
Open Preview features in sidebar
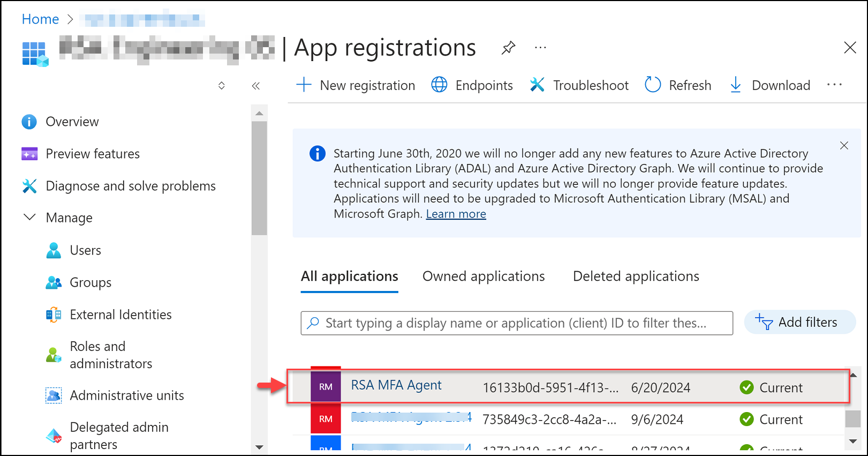coord(93,154)
